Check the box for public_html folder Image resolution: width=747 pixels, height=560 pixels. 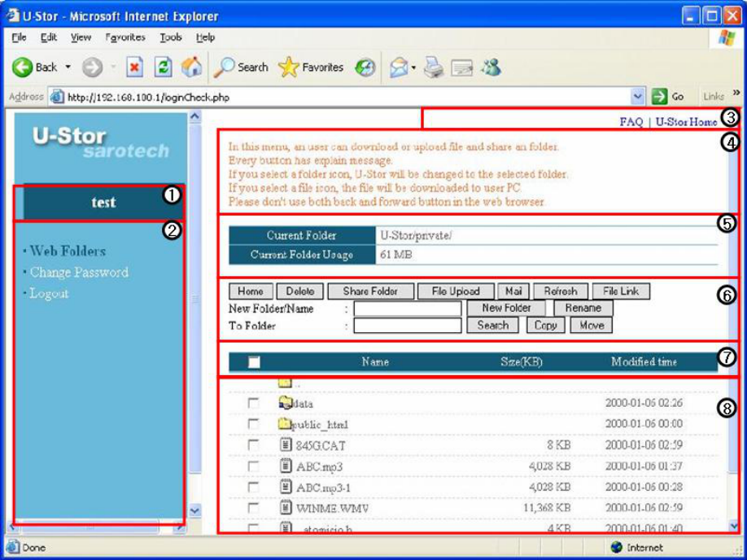253,424
